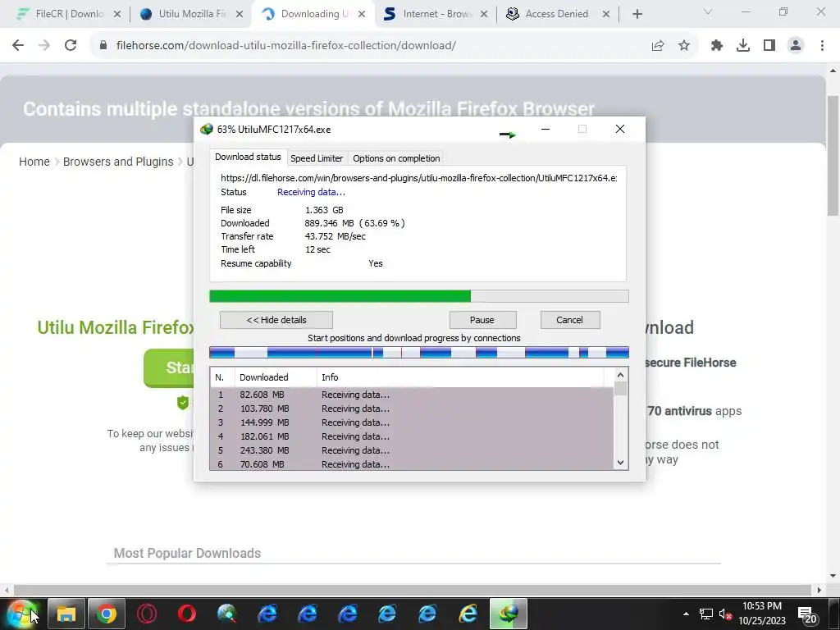840x630 pixels.
Task: Open red Opera browser in taskbar
Action: coord(187,614)
